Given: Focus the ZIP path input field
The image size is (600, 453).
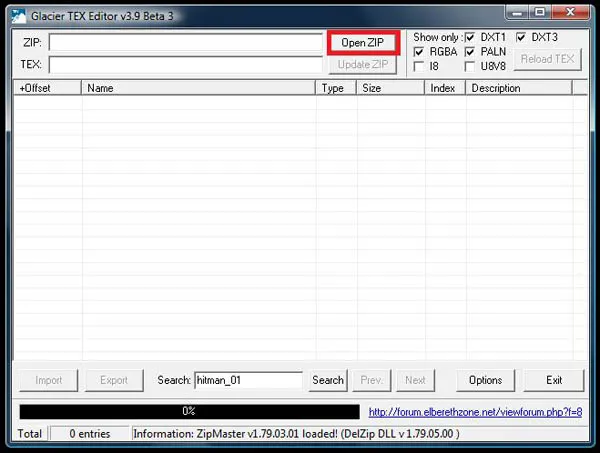Looking at the screenshot, I should 186,42.
